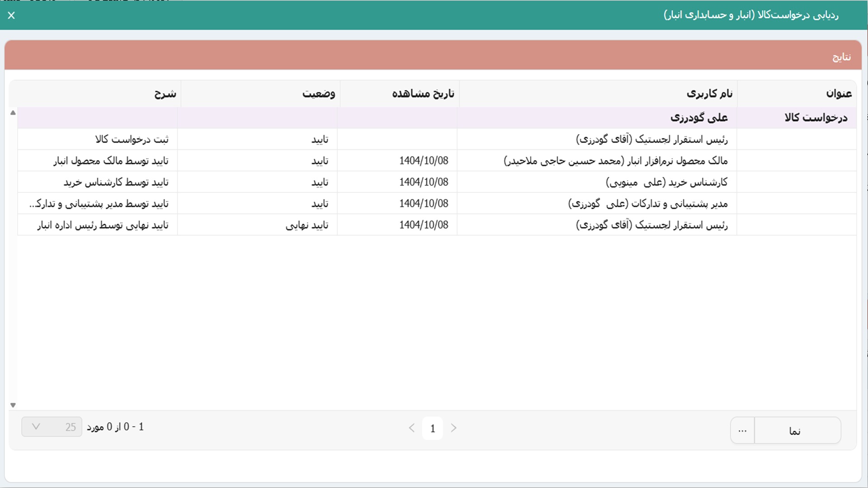
Task: Open the ellipsis options beside نما
Action: 742,431
